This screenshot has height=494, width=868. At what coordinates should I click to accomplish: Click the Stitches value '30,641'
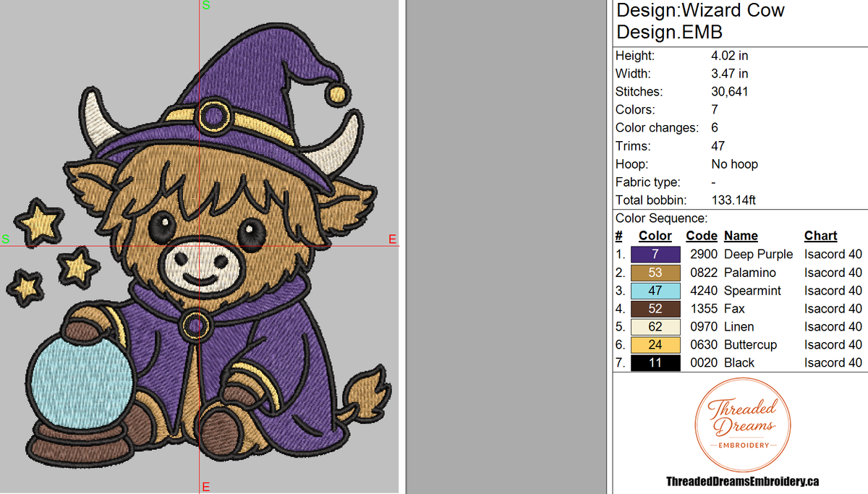click(730, 92)
